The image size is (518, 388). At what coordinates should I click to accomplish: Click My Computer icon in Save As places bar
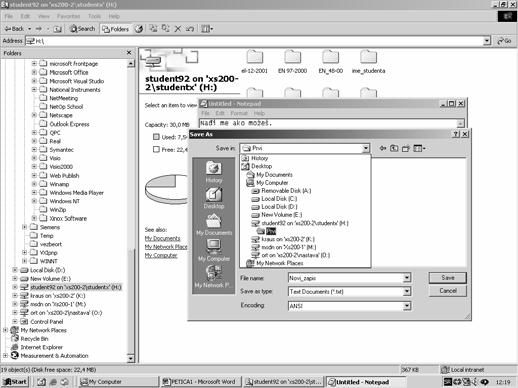pyautogui.click(x=214, y=251)
